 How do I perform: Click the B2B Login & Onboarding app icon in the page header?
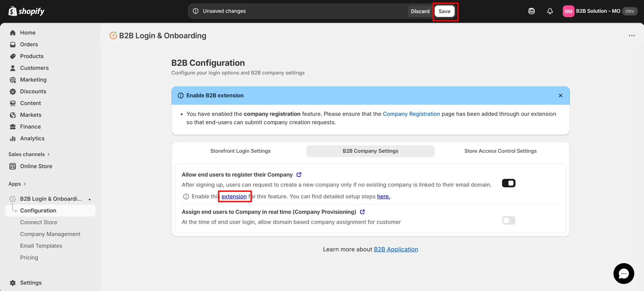click(x=113, y=35)
